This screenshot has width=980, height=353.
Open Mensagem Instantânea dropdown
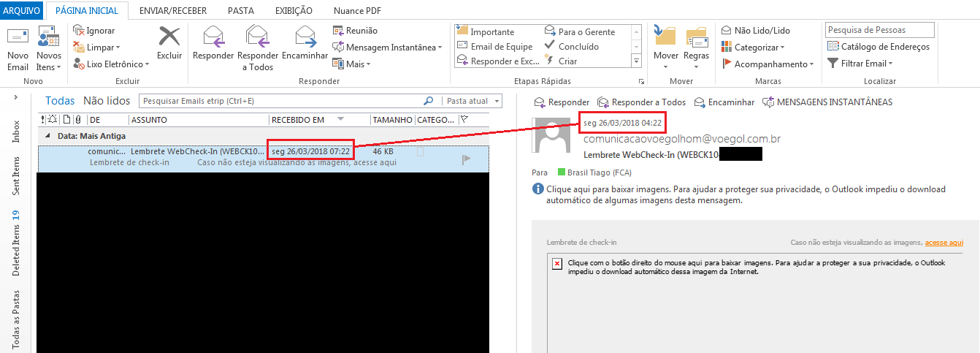(x=388, y=47)
